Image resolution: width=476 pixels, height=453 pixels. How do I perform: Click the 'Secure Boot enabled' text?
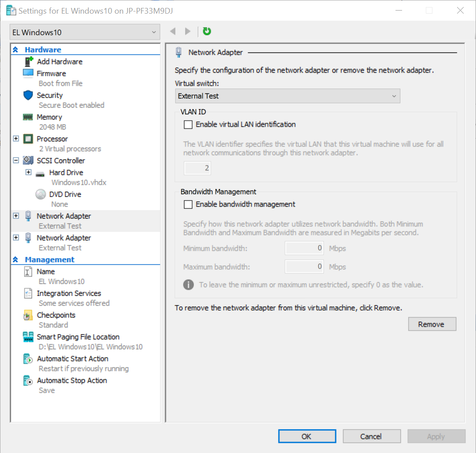coord(72,105)
